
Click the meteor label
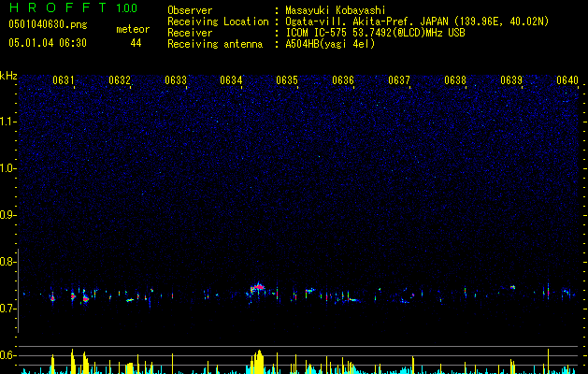click(x=133, y=29)
